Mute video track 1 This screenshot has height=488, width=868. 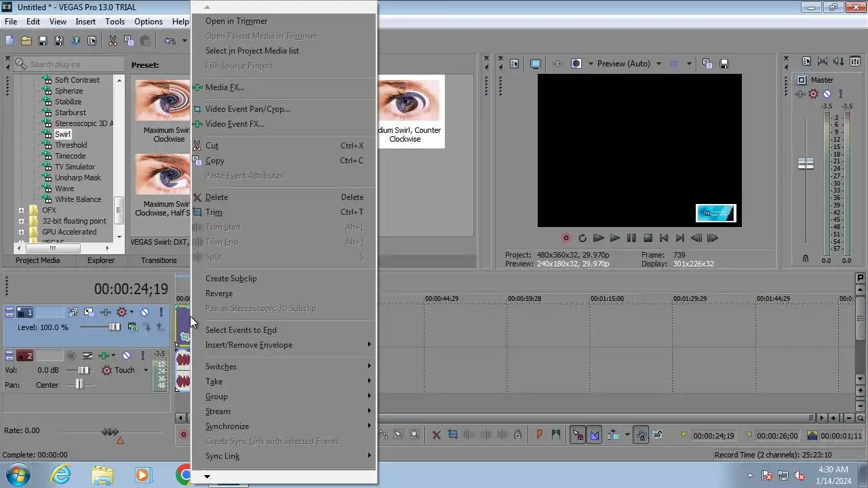click(144, 312)
